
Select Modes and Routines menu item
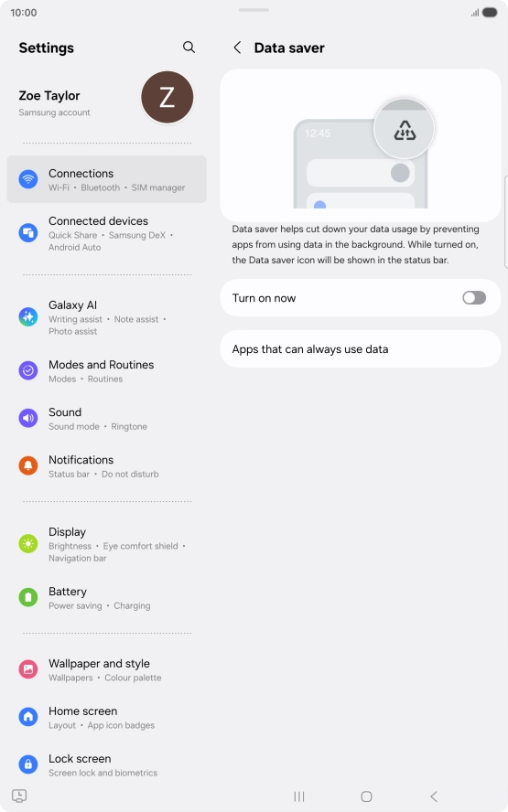[x=106, y=370]
